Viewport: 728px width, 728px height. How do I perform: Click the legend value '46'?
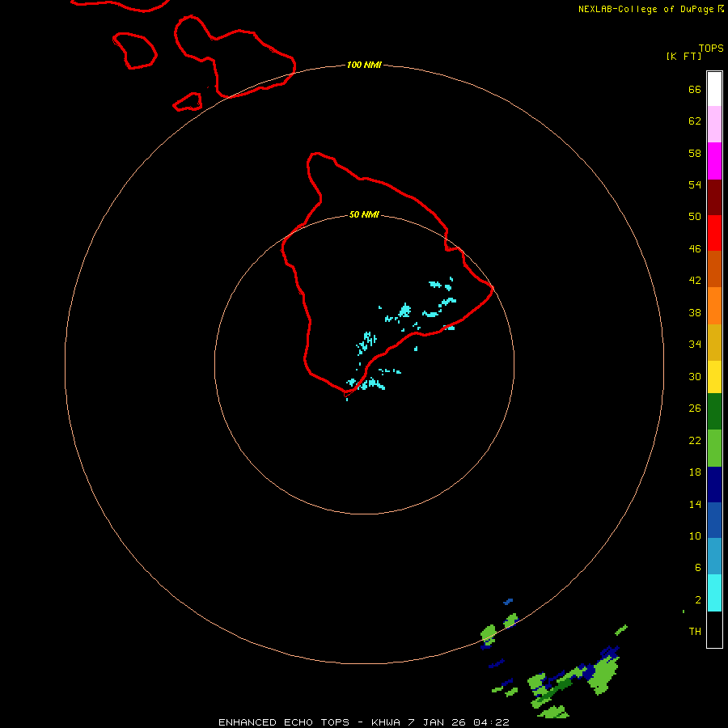[x=695, y=249]
